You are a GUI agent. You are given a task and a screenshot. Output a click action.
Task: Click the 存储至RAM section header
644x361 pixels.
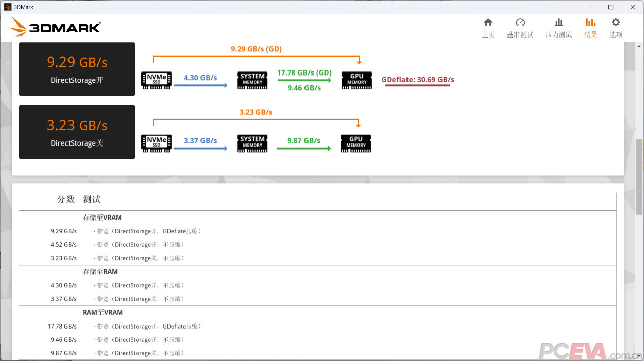click(x=100, y=272)
